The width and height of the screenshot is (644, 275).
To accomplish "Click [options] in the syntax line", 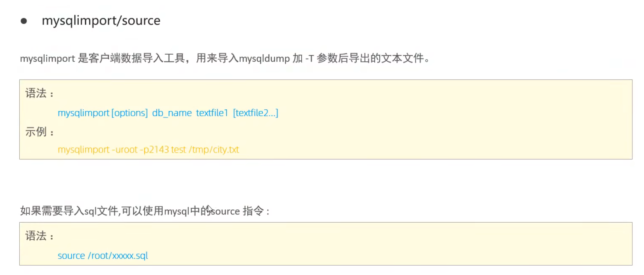I will [x=129, y=113].
